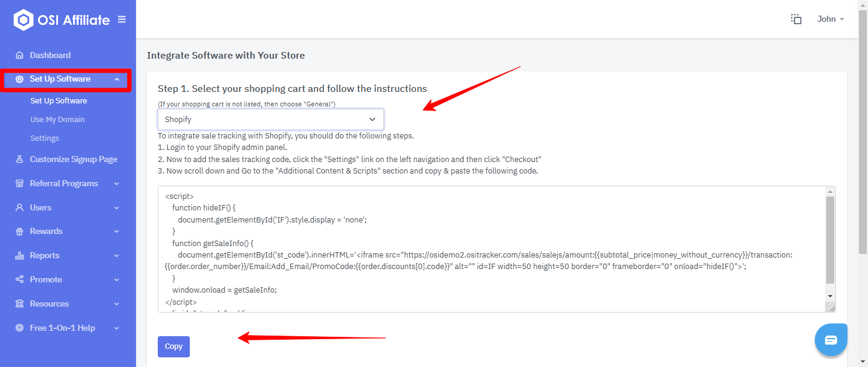Click the Referral Programs store icon

pos(20,183)
